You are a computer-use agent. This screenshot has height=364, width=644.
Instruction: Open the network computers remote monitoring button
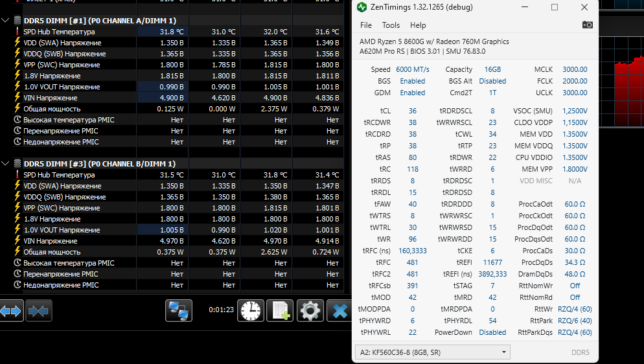(x=179, y=311)
